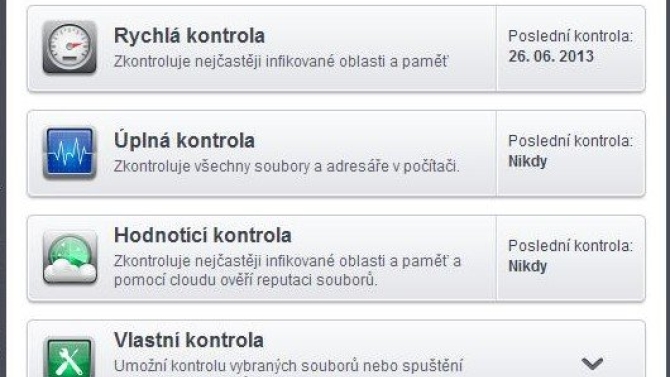Select the Hodnotící kontrola title
This screenshot has height=377, width=670.
coord(203,235)
